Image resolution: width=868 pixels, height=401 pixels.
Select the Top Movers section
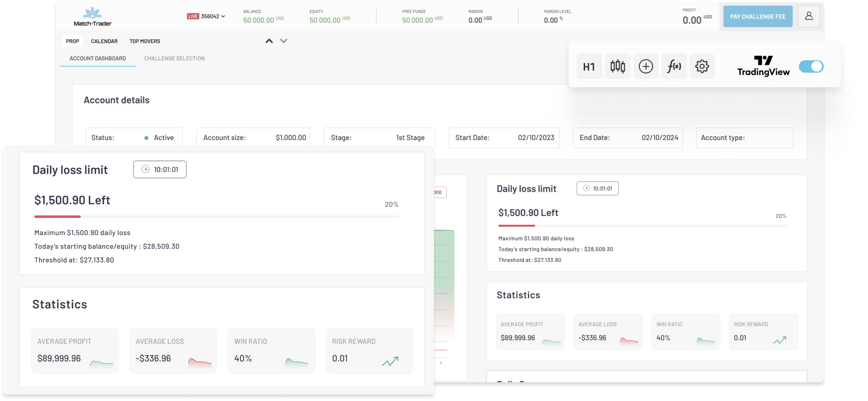pos(144,41)
